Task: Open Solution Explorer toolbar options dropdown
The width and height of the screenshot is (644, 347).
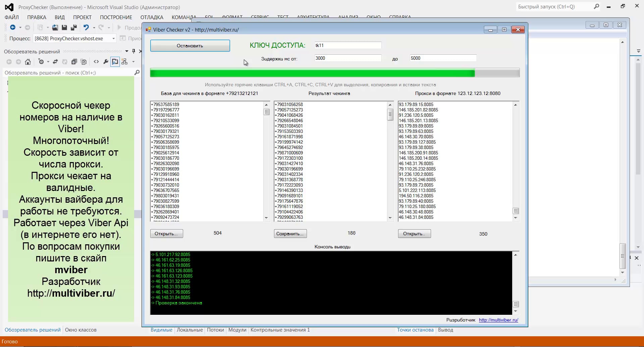Action: pos(133,62)
